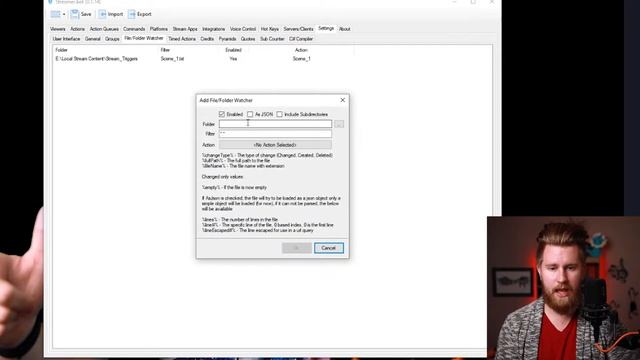Screen dimensions: 640x360
Task: Select the Settings tab
Action: click(326, 29)
